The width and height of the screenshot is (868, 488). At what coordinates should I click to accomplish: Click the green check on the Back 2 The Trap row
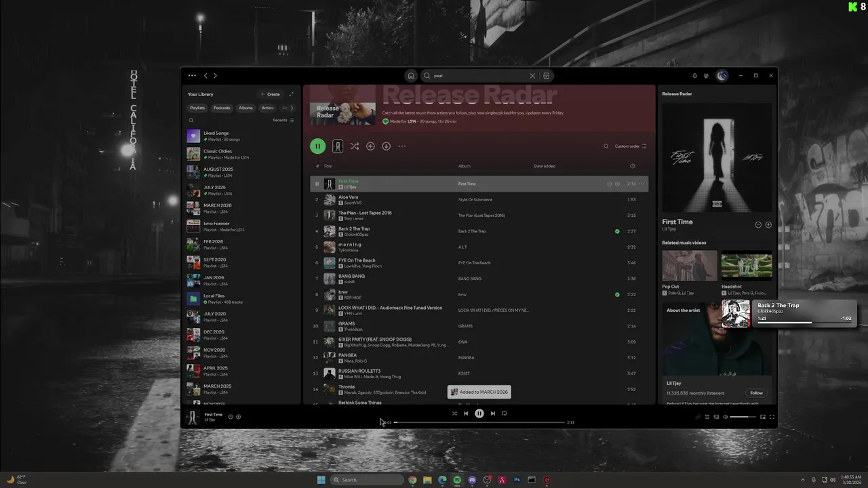coord(617,231)
